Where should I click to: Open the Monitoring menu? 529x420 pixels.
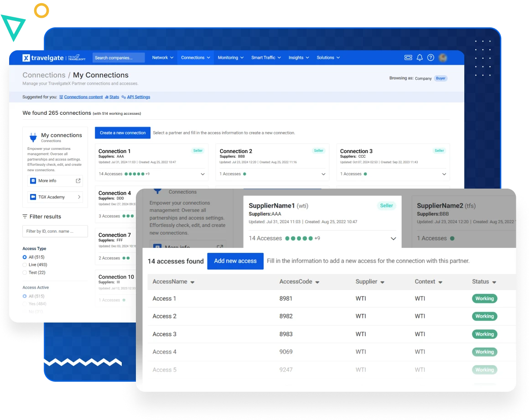pos(230,58)
